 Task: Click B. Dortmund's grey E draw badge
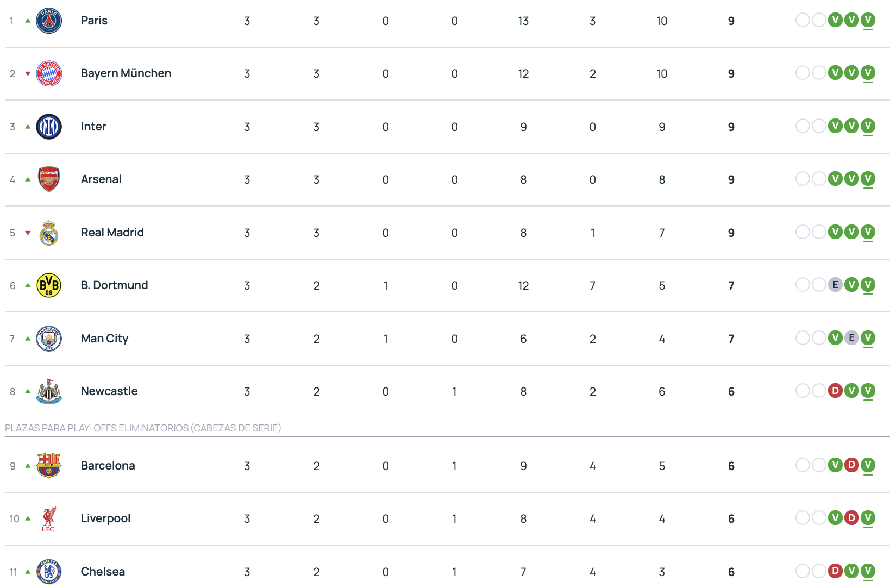(835, 285)
